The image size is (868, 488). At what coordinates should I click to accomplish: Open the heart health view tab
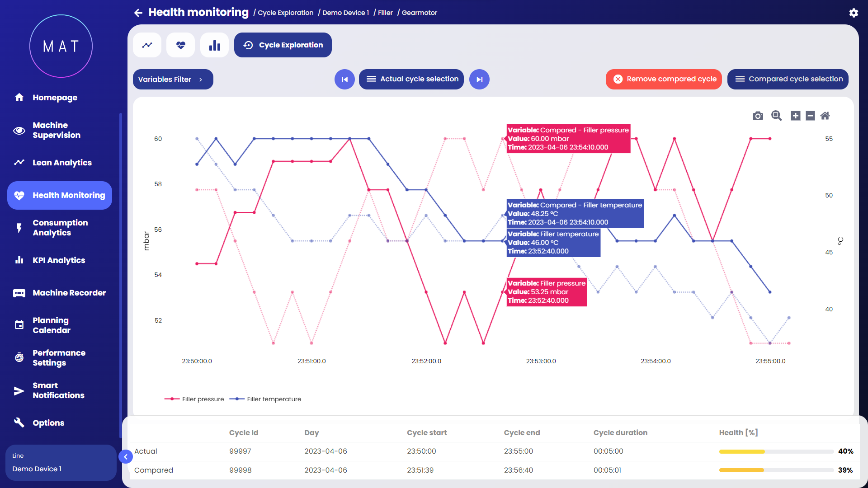point(180,45)
